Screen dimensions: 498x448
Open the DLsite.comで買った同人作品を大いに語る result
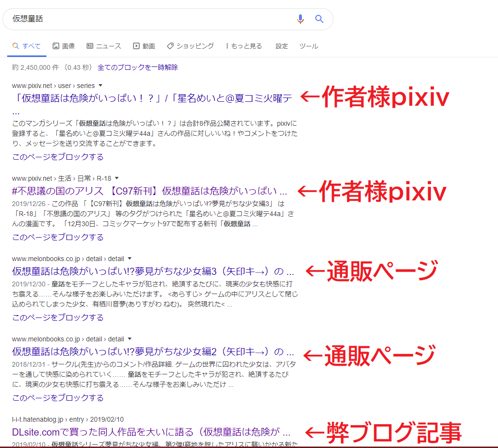pyautogui.click(x=151, y=432)
